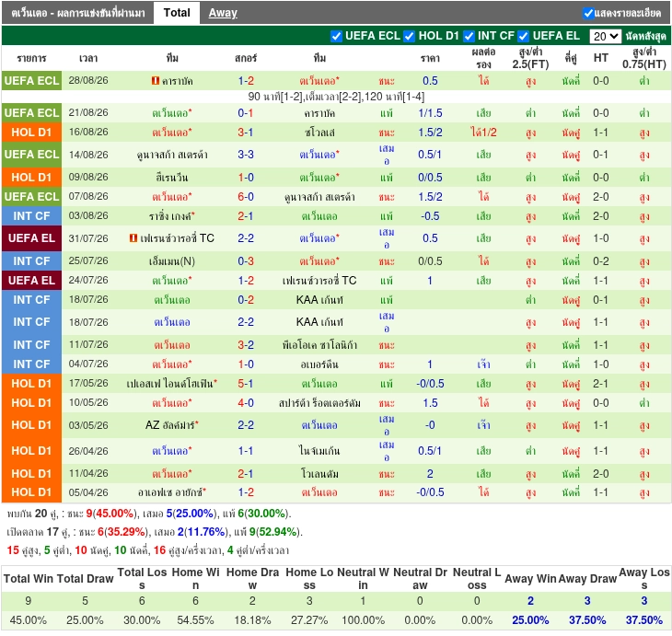Open the UEFA ECL badge for 28/08/26
Image resolution: width=672 pixels, height=636 pixels.
point(31,81)
